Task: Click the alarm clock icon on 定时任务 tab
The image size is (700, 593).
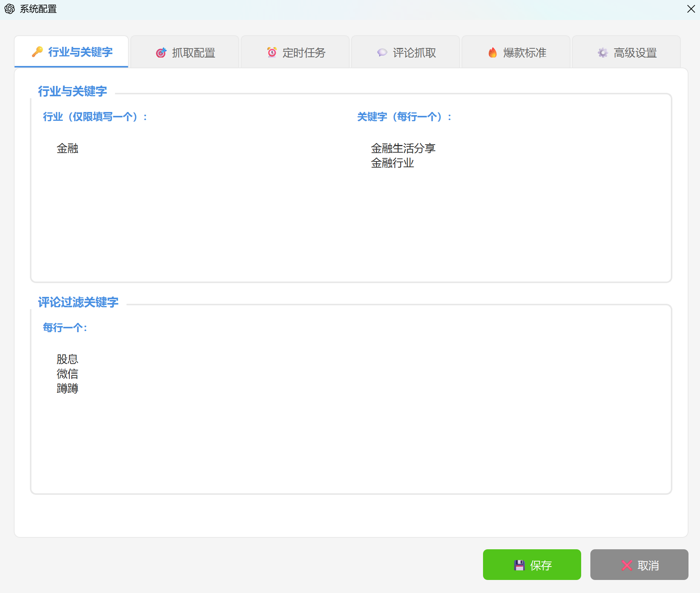Action: 272,53
